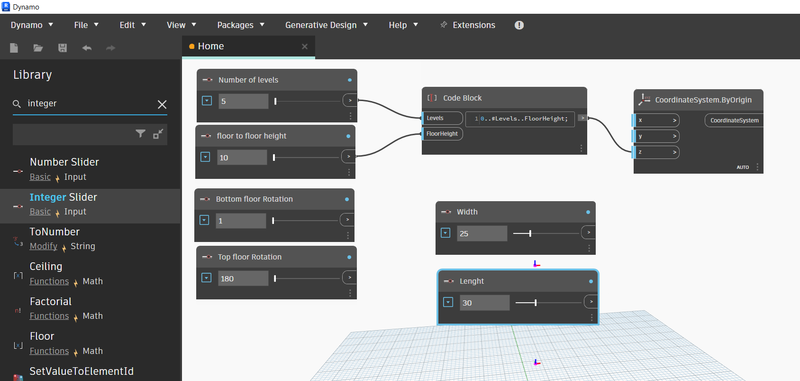Expand floor to floor height slider settings

pyautogui.click(x=205, y=157)
